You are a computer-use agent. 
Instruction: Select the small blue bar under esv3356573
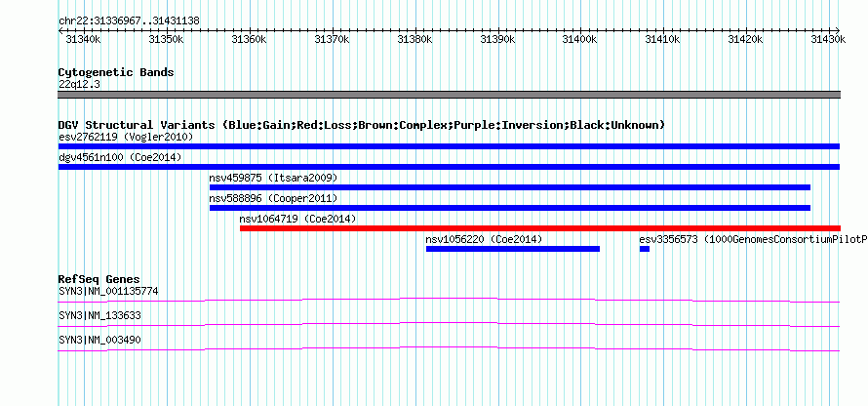tap(645, 249)
